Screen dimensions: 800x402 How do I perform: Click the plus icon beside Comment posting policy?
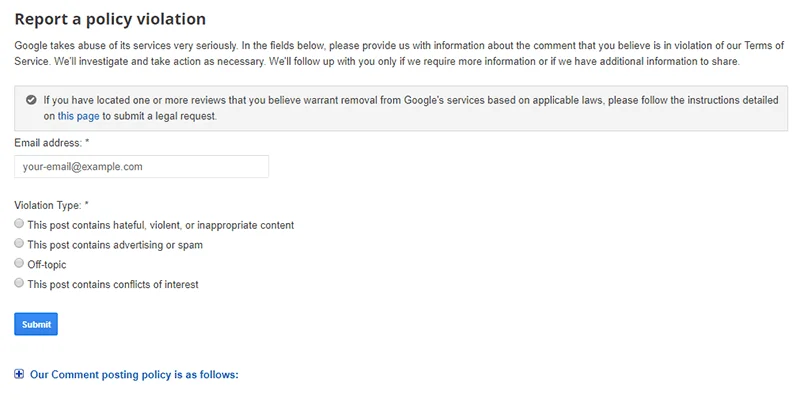(20, 375)
